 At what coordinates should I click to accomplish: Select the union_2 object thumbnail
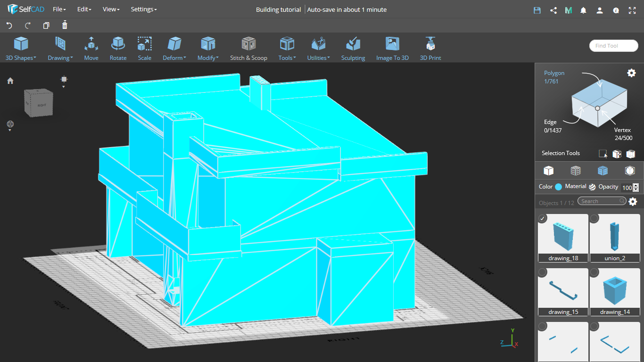pos(615,238)
